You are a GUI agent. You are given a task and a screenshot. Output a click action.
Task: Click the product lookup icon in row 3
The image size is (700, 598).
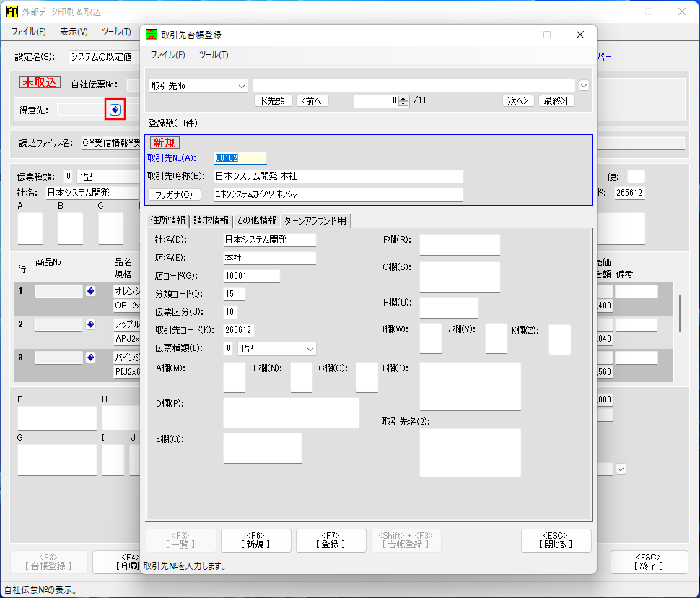point(90,357)
